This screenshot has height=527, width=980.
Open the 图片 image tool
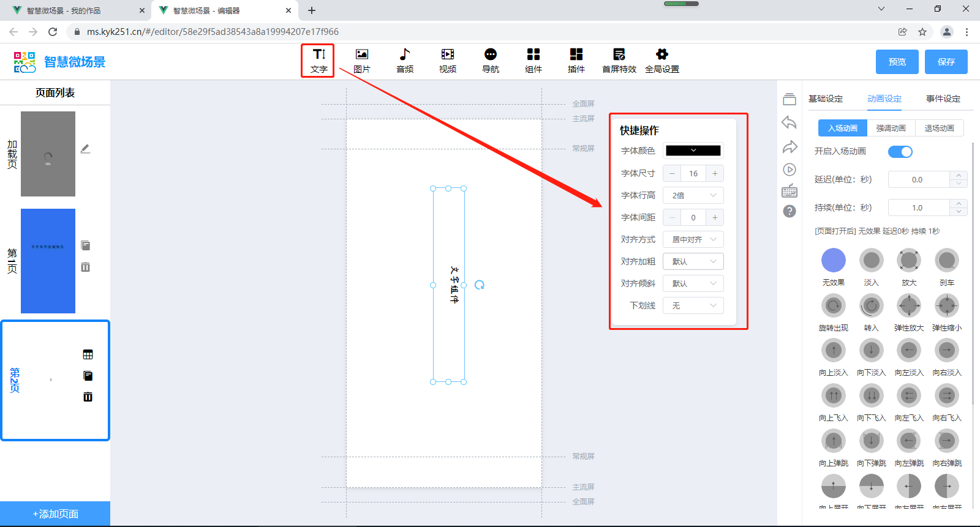(361, 61)
